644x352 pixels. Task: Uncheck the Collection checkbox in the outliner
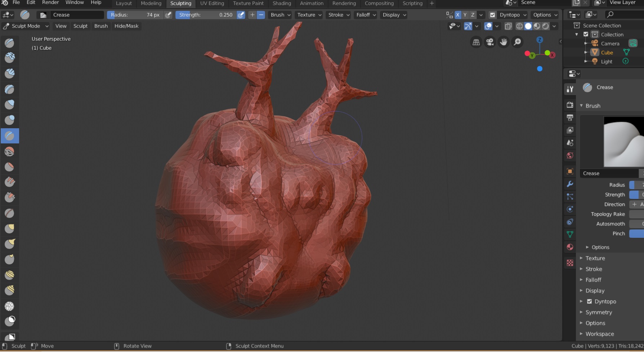coord(586,35)
